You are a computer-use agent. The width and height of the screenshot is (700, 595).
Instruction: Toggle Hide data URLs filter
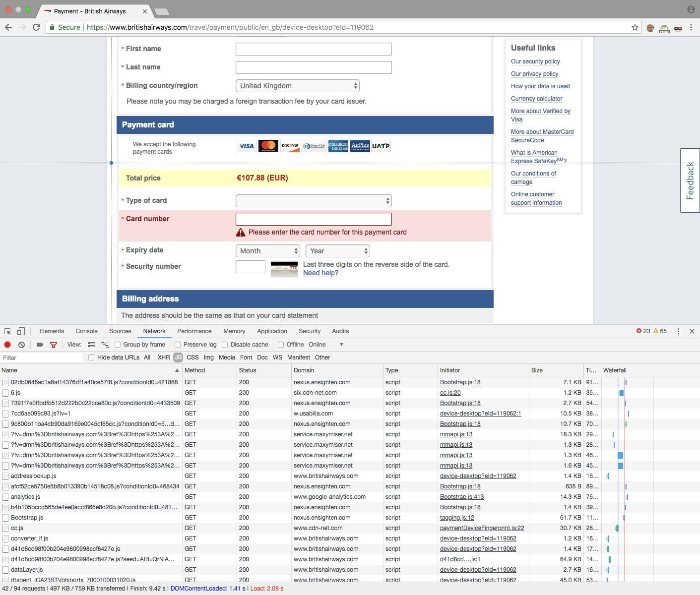click(x=91, y=357)
